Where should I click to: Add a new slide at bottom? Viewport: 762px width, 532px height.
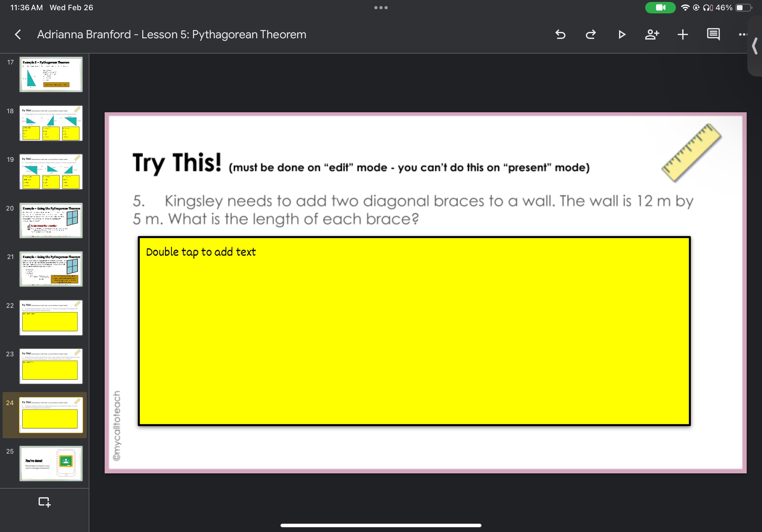44,502
